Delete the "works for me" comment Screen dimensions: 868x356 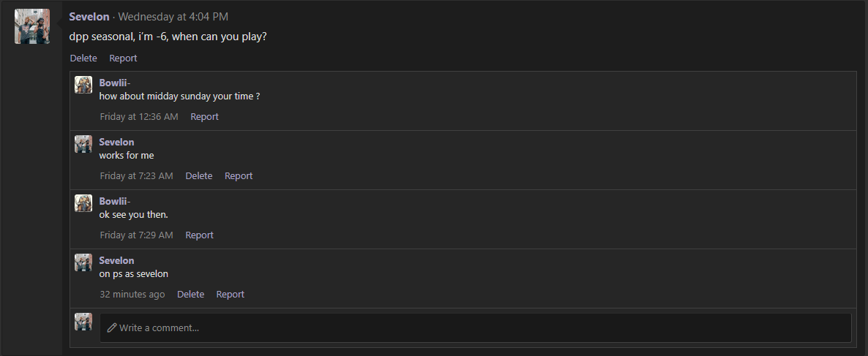click(x=198, y=175)
